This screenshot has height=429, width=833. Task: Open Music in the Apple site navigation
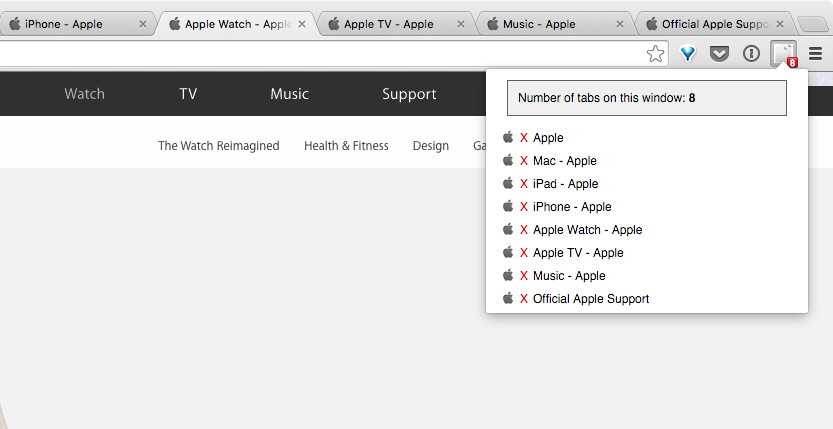[290, 94]
